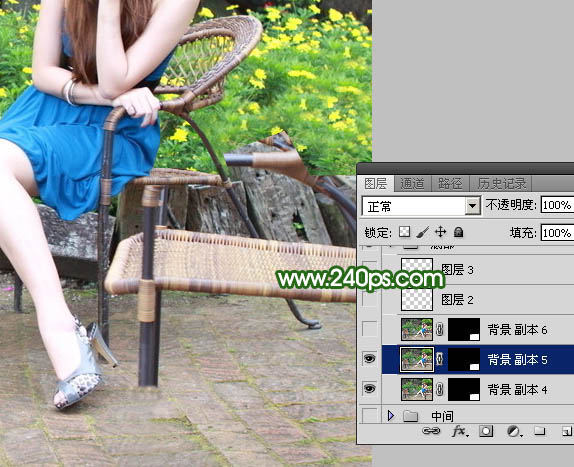Select 背景 副本 6 layer thumbnail

[417, 329]
